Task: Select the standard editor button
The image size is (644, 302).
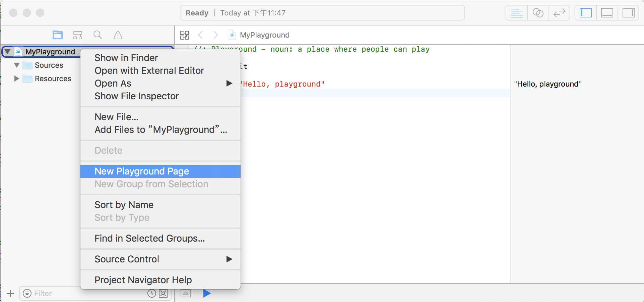Action: [516, 13]
